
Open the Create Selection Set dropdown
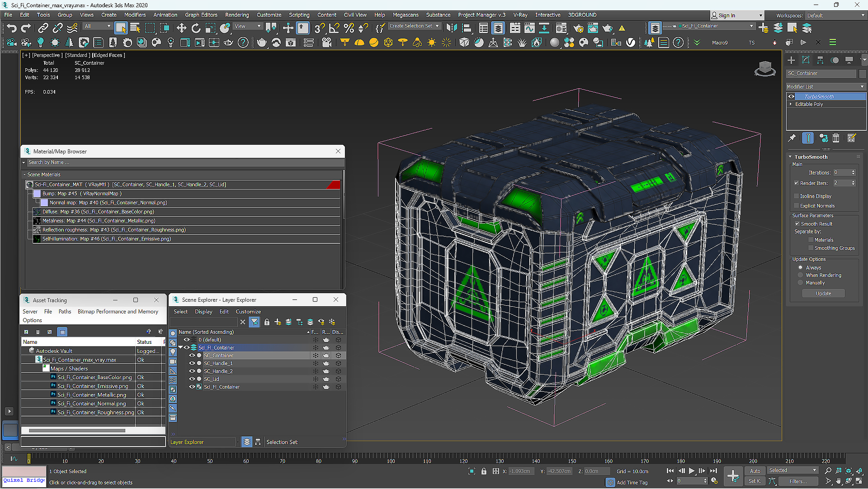(415, 26)
